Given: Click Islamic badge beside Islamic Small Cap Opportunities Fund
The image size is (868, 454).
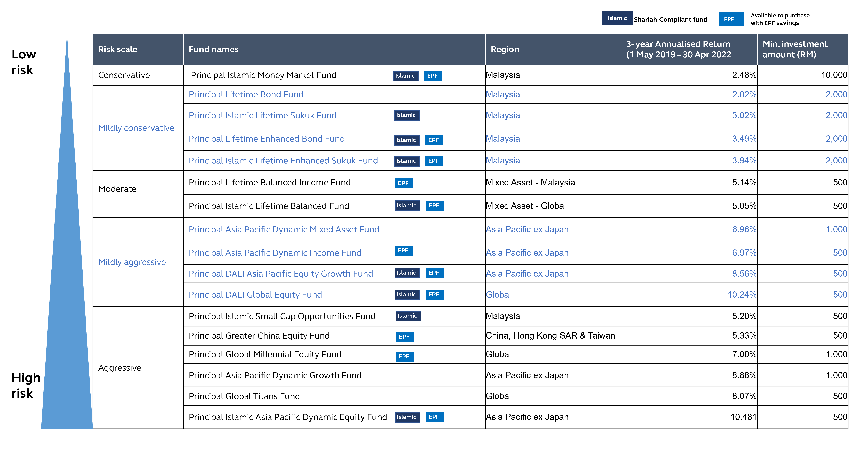Looking at the screenshot, I should click(x=408, y=316).
